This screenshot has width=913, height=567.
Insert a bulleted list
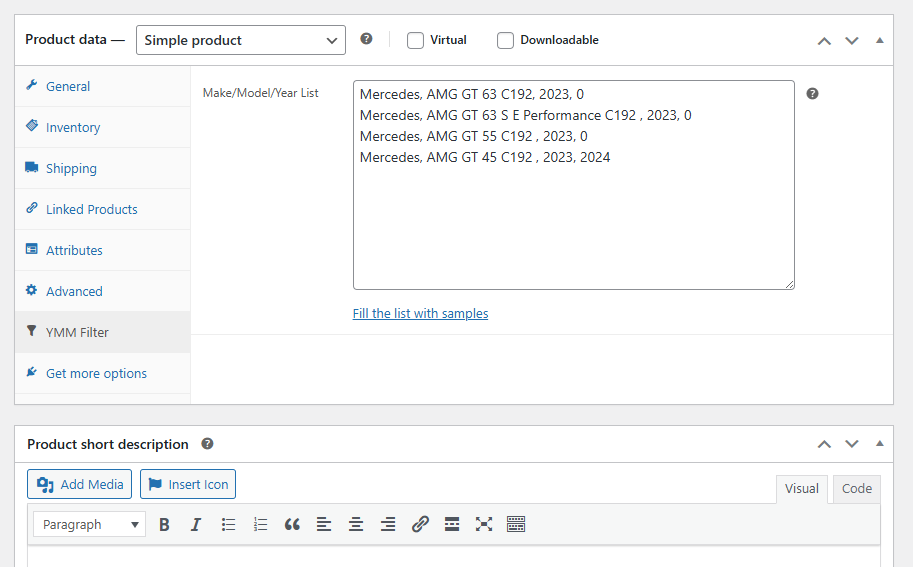(x=228, y=525)
